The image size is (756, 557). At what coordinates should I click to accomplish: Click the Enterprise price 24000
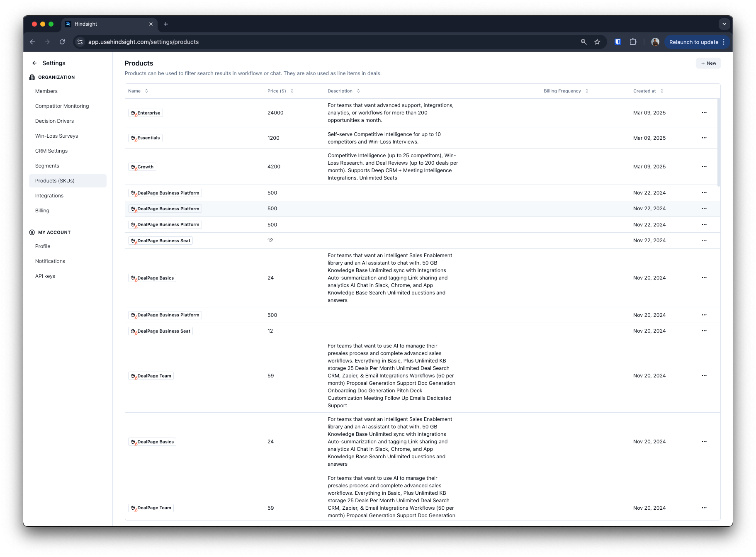[275, 113]
